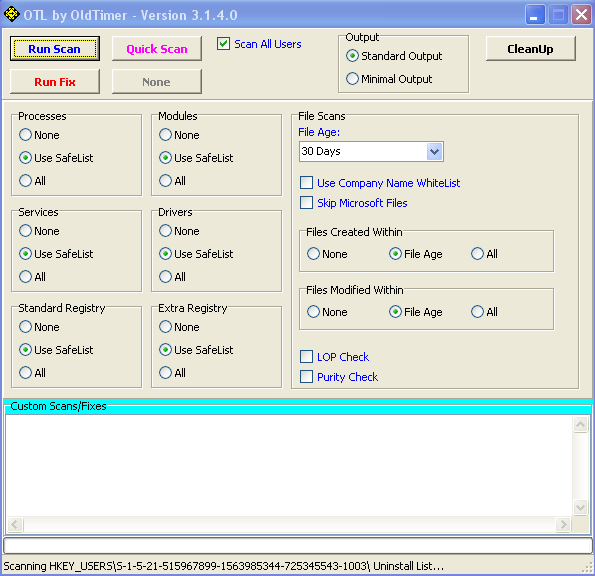The image size is (595, 576).
Task: Set Modules to None
Action: click(165, 135)
